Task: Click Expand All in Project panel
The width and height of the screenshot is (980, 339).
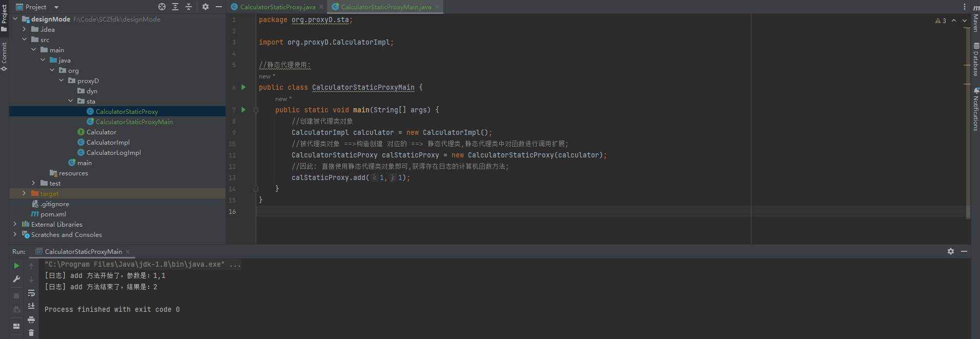Action: (x=175, y=7)
